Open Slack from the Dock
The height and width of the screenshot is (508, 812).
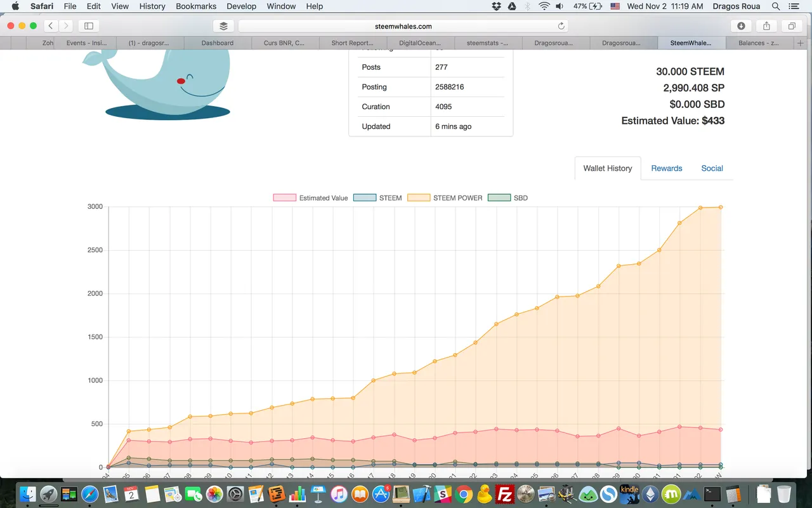click(x=443, y=494)
